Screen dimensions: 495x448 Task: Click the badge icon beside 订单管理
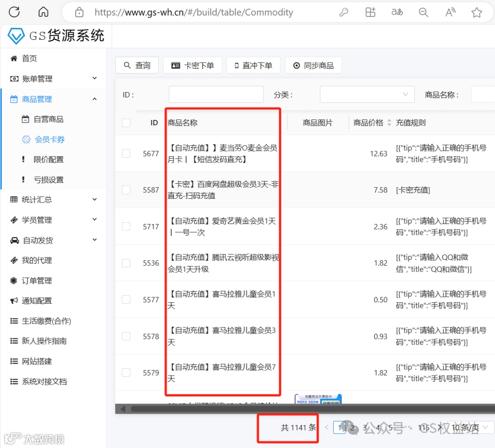point(13,280)
